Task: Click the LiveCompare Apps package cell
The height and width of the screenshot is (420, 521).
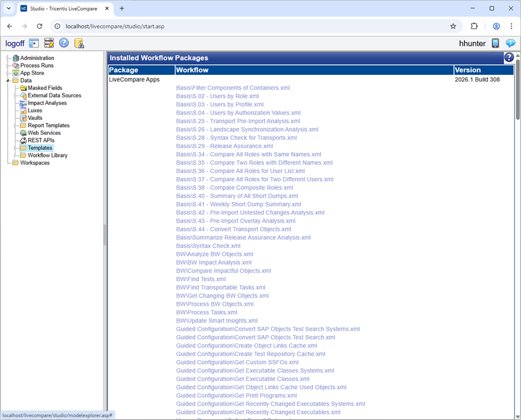Action: click(x=134, y=80)
